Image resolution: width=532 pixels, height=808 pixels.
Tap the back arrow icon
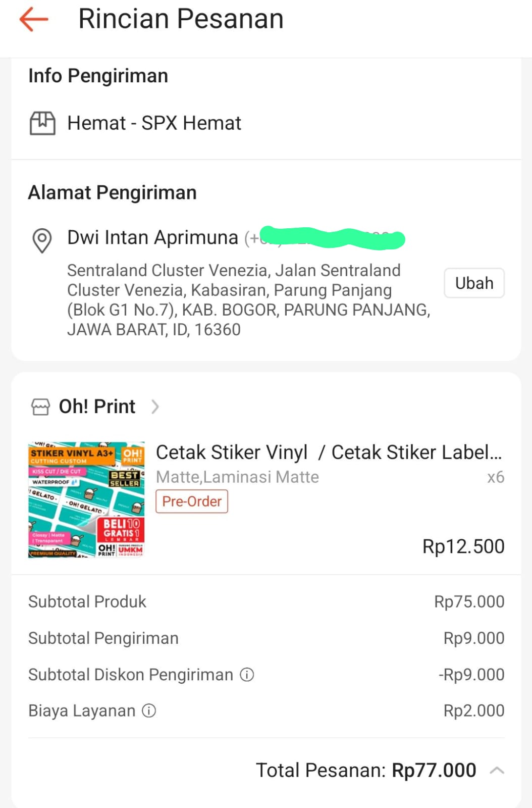[34, 20]
